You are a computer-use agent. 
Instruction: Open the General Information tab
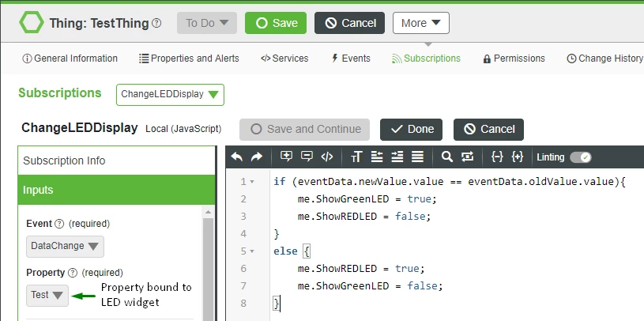point(70,59)
